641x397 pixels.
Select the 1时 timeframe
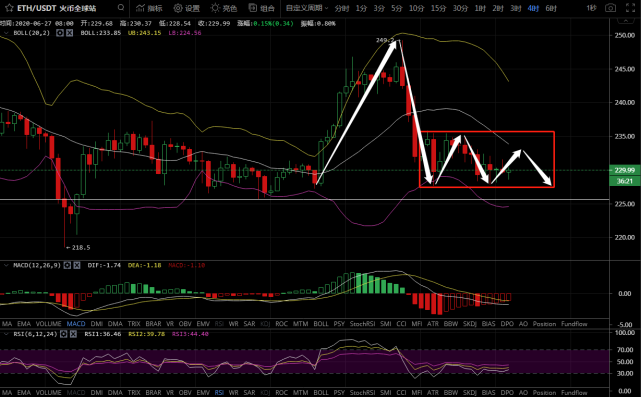pyautogui.click(x=480, y=8)
